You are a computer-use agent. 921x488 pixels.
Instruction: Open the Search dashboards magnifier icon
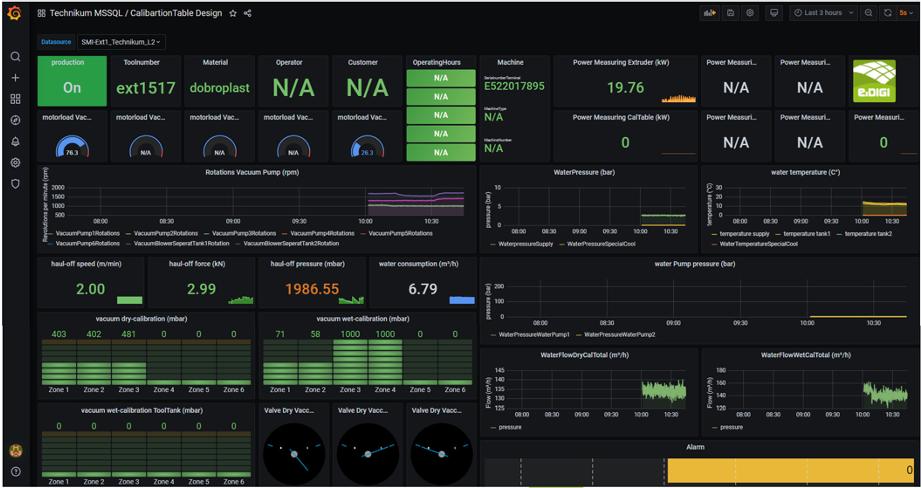point(15,57)
